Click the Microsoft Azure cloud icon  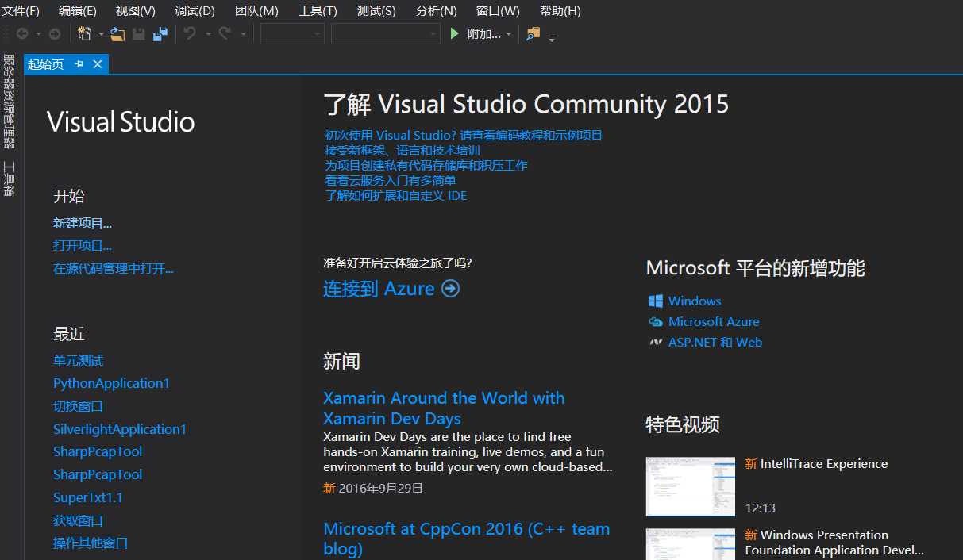point(656,322)
